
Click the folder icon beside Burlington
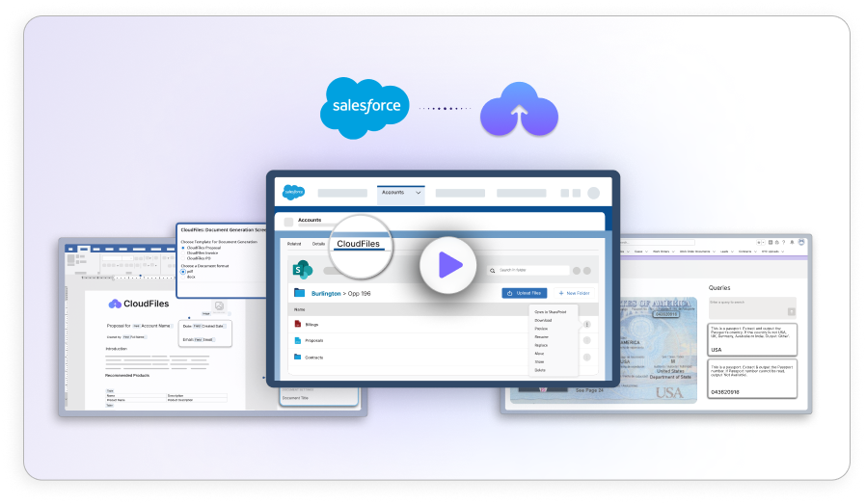[299, 293]
